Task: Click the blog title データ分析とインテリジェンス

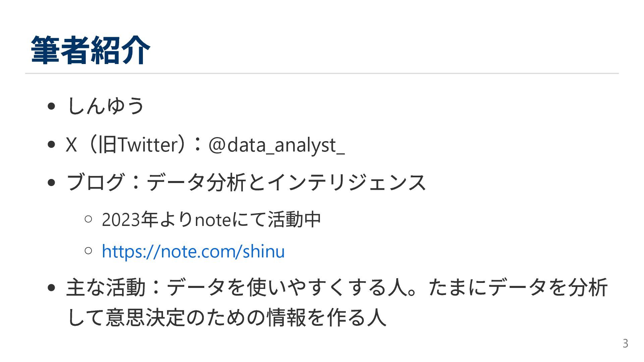Action: (x=286, y=183)
